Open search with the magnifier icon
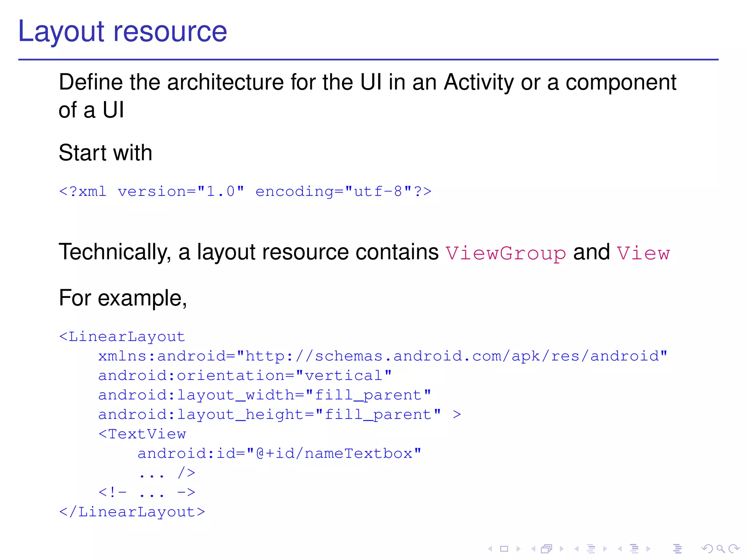The height and width of the screenshot is (560, 747). pos(721,549)
